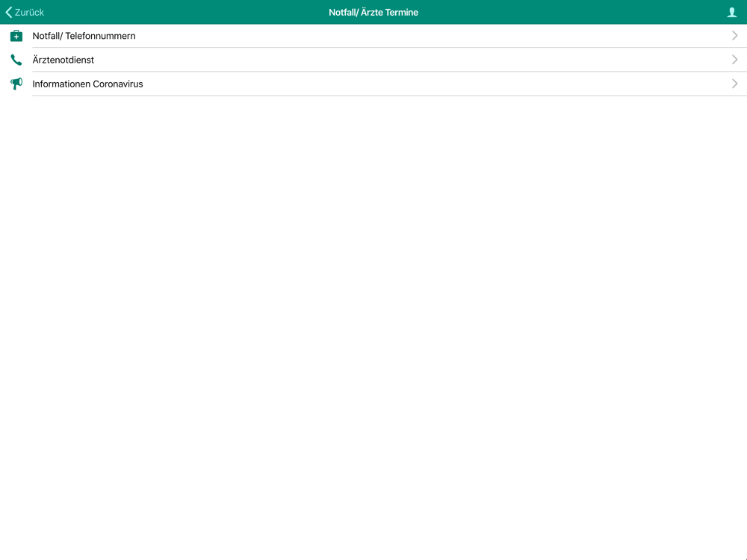Expand chevron on Notfall/ Telefonnummern row
The image size is (747, 560).
tap(734, 36)
